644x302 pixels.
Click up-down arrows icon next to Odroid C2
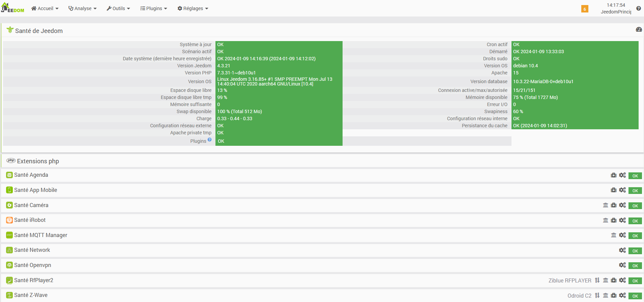(597, 295)
